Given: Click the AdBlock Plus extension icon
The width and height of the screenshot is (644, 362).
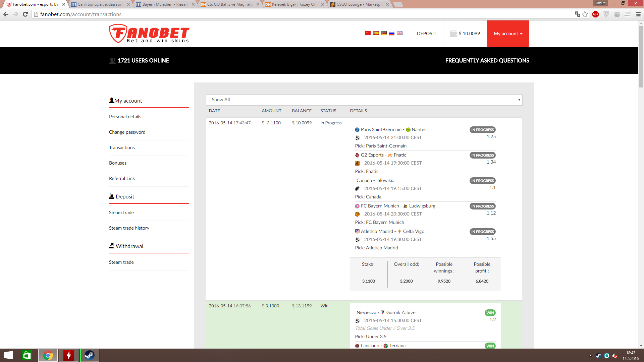Looking at the screenshot, I should (596, 14).
